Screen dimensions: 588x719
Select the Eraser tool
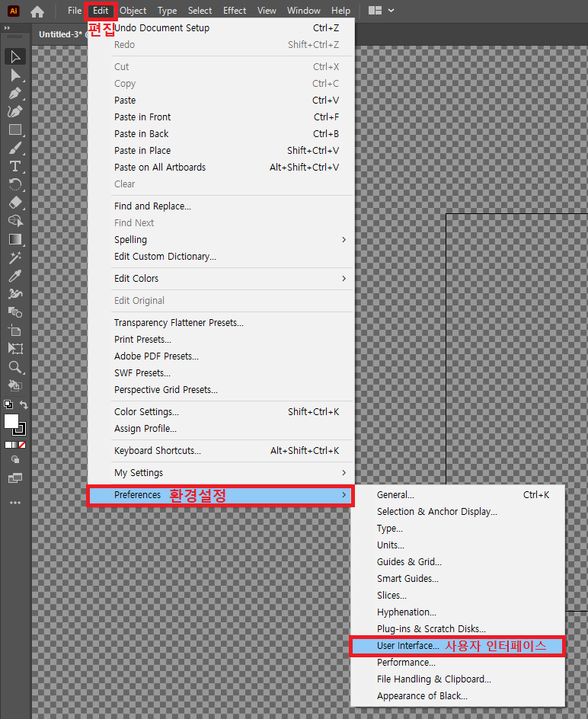coord(15,203)
